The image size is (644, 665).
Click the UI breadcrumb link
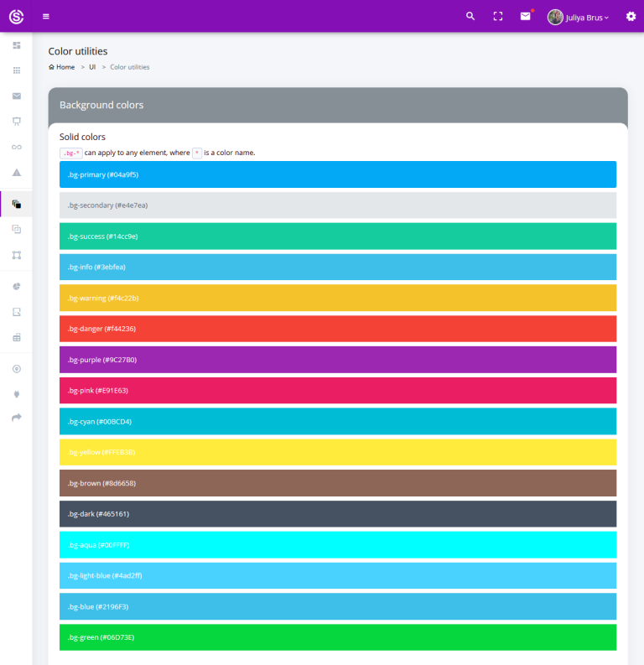[x=92, y=67]
